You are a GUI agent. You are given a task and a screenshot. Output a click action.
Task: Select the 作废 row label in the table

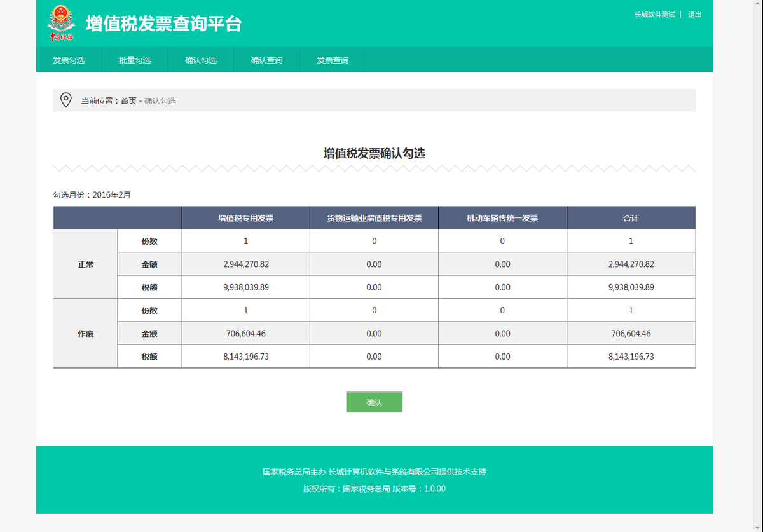(x=85, y=333)
